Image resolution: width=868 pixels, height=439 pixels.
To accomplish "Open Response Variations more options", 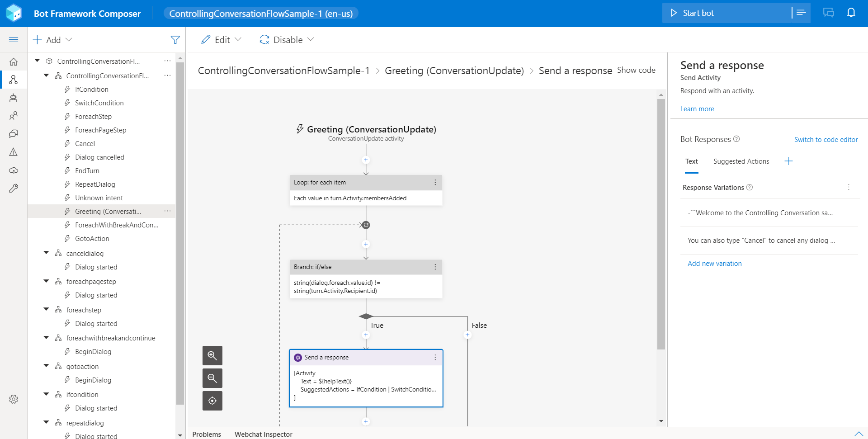I will [849, 187].
